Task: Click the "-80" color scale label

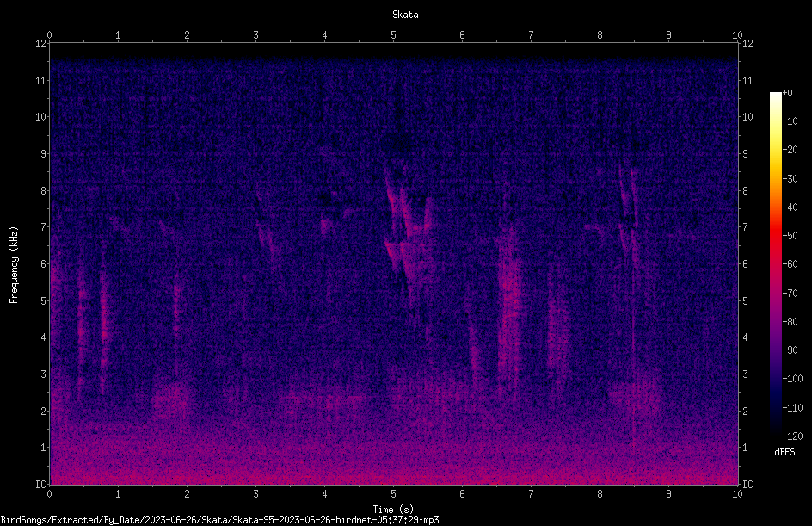Action: [790, 322]
